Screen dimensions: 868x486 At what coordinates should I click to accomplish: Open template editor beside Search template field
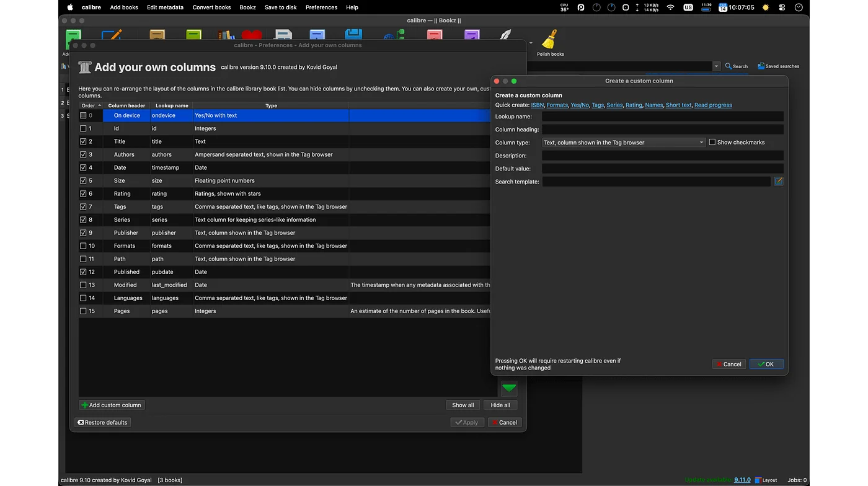coord(779,182)
